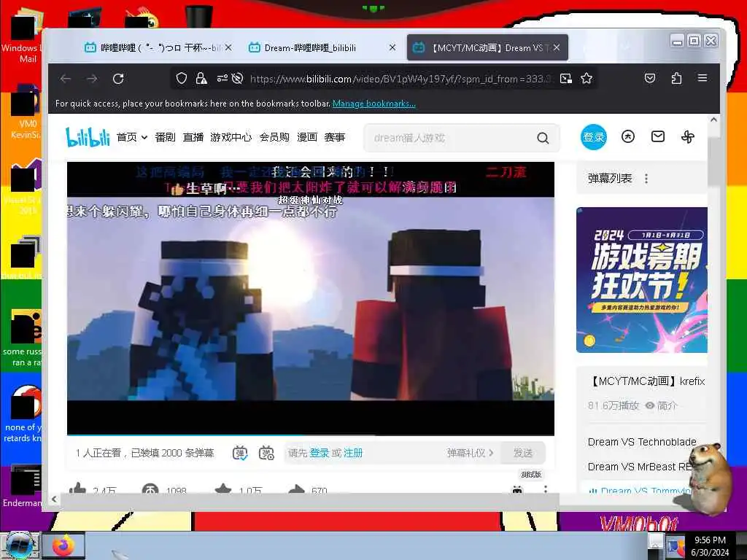
Task: Open the tracking protection shield icon
Action: tap(181, 79)
